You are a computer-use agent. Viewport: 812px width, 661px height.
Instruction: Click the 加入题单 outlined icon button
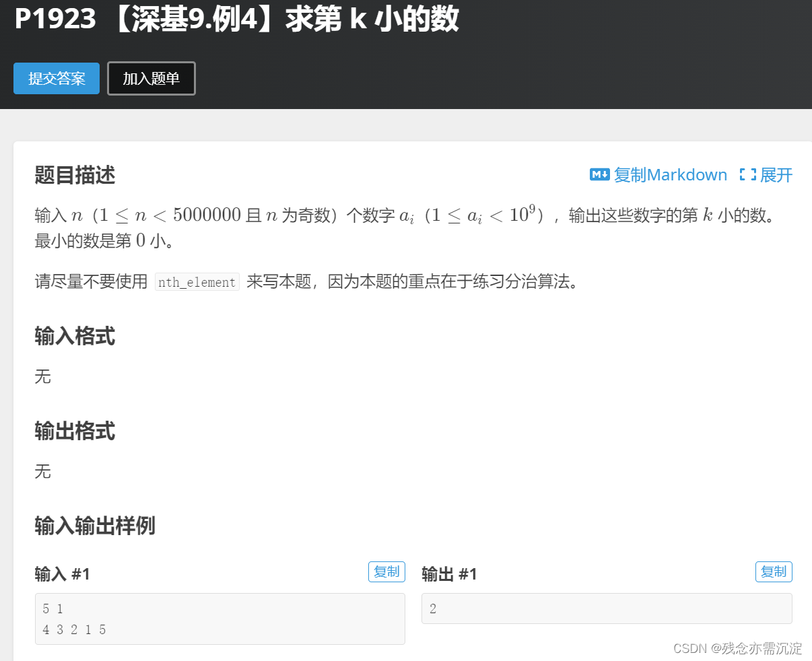(x=151, y=78)
